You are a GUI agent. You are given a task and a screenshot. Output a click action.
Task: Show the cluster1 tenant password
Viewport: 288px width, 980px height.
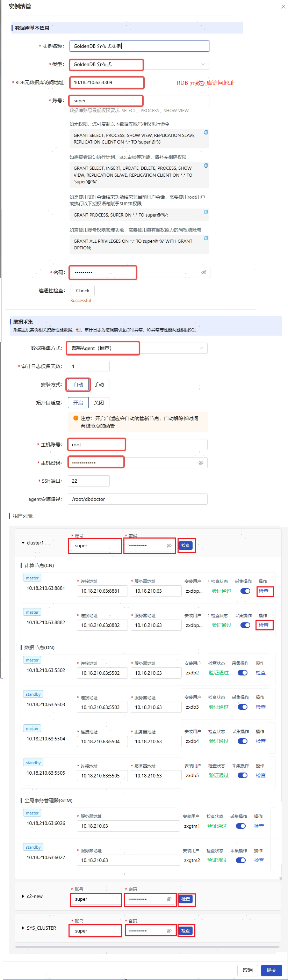coord(169,546)
